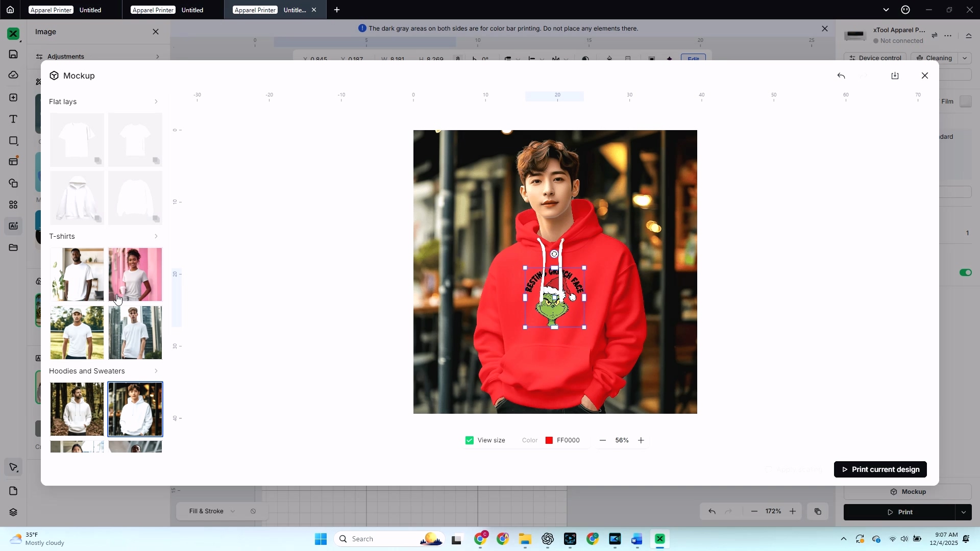Viewport: 980px width, 551px height.
Task: Open a new document tab with the plus
Action: [x=336, y=10]
